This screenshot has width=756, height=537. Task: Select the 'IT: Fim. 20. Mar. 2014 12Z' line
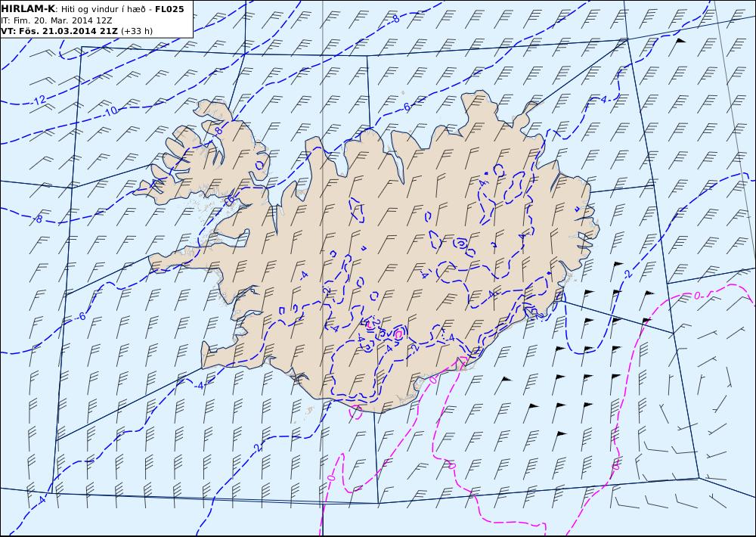tap(57, 20)
